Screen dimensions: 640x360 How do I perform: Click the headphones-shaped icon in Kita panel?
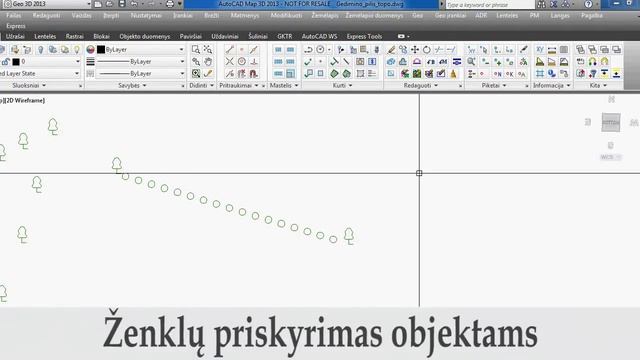pos(592,62)
